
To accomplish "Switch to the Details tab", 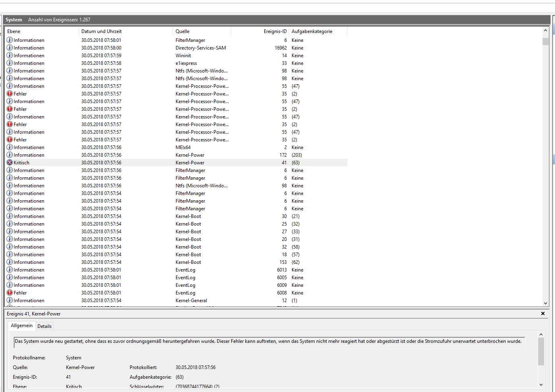I will click(44, 326).
